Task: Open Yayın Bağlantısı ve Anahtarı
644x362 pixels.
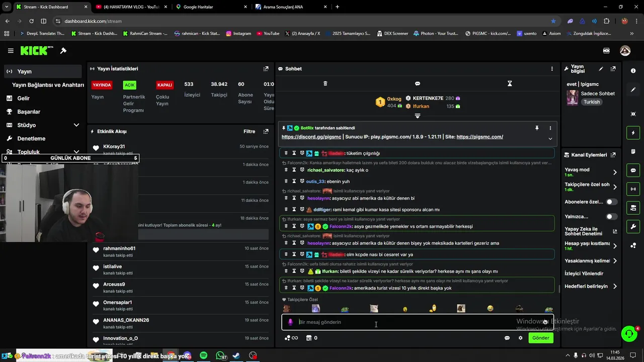Action: 48,85
